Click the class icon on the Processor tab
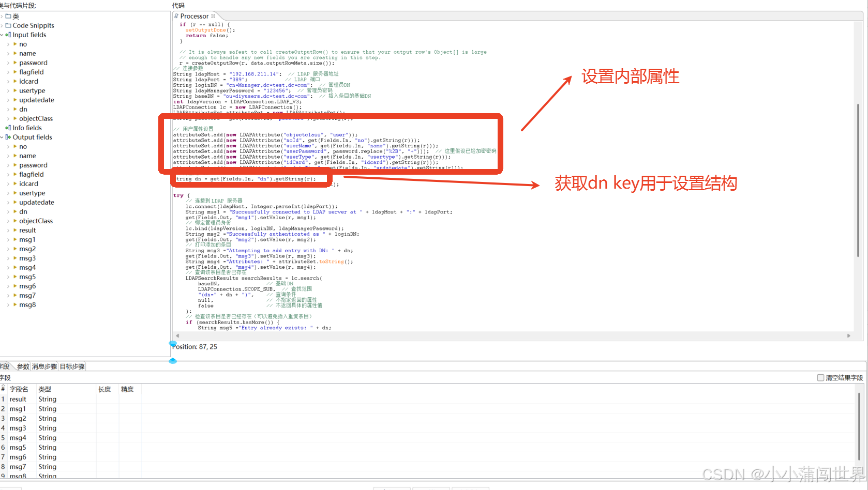868x490 pixels. click(177, 16)
